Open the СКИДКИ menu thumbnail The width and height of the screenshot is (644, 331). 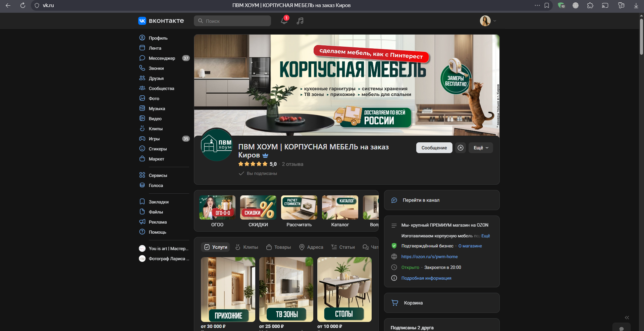(x=258, y=211)
